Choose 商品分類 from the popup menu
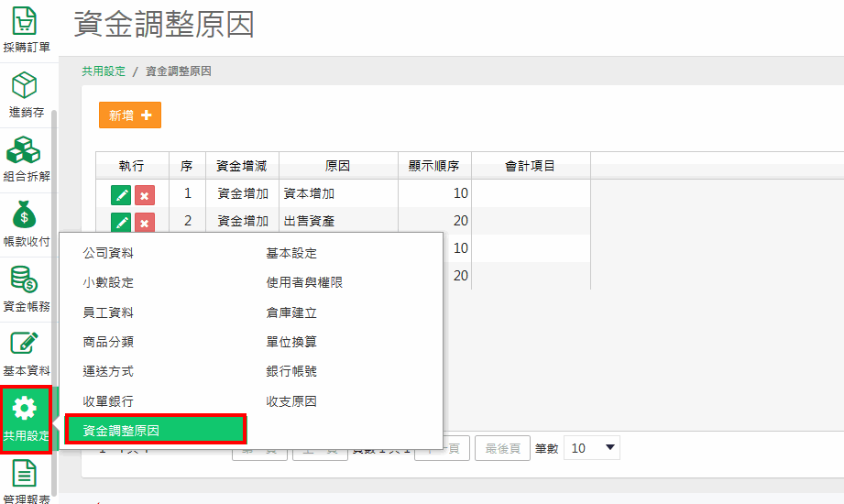Image resolution: width=844 pixels, height=504 pixels. (108, 342)
